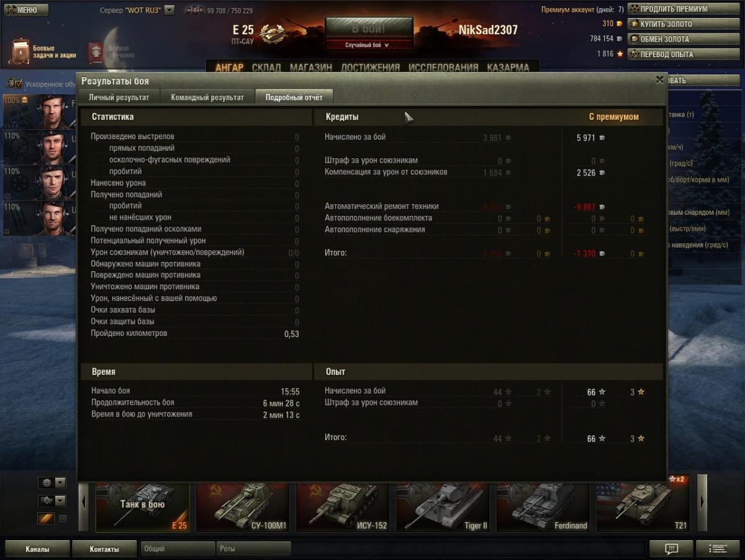745x560 pixels.
Task: Click the credits icon beside 5 971
Action: 602,138
